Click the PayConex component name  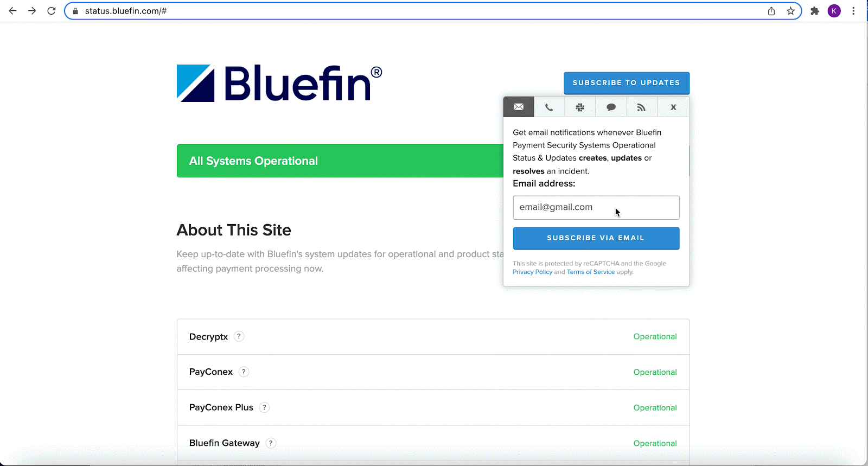pyautogui.click(x=211, y=372)
